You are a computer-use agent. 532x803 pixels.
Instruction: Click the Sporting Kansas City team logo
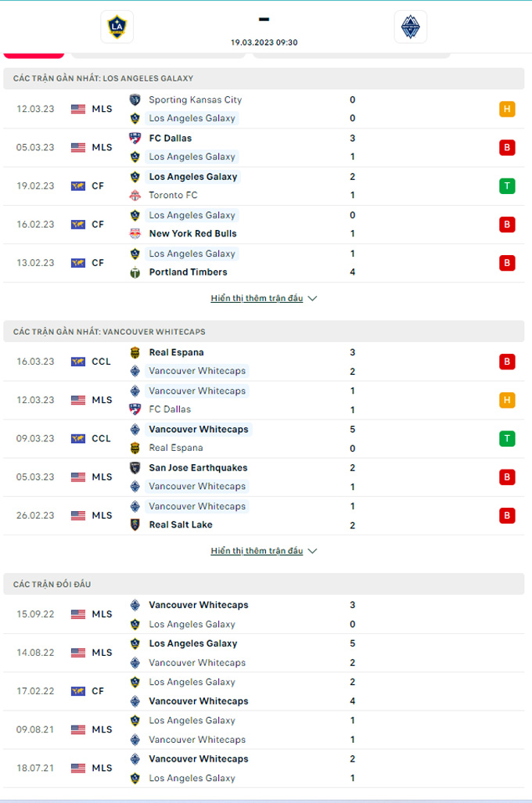135,100
